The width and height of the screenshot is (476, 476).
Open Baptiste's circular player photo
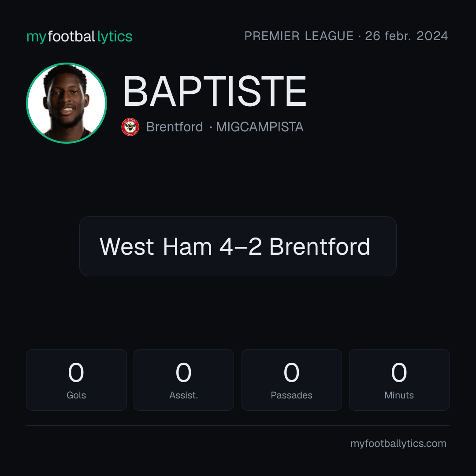point(67,103)
